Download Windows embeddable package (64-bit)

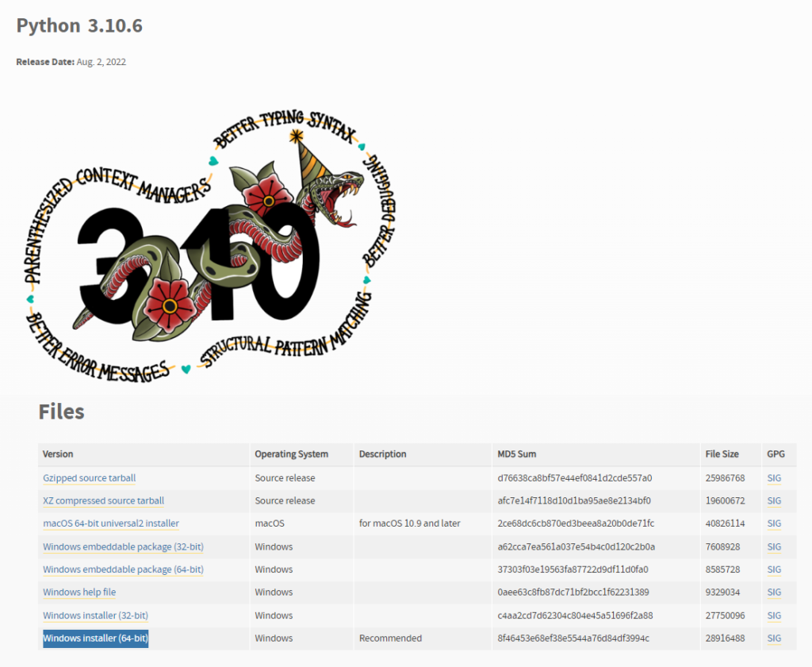(x=123, y=569)
